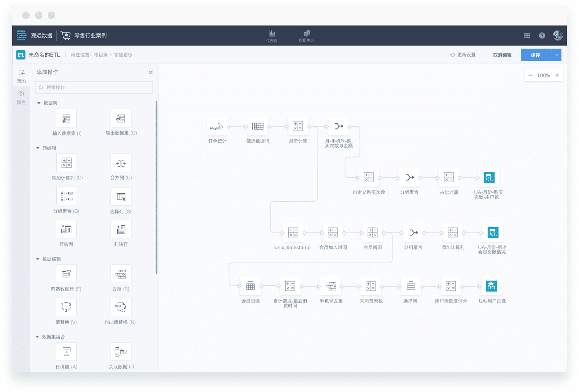Collapse the 列编辑 section
Viewport: 579px width, 392px height.
point(38,148)
